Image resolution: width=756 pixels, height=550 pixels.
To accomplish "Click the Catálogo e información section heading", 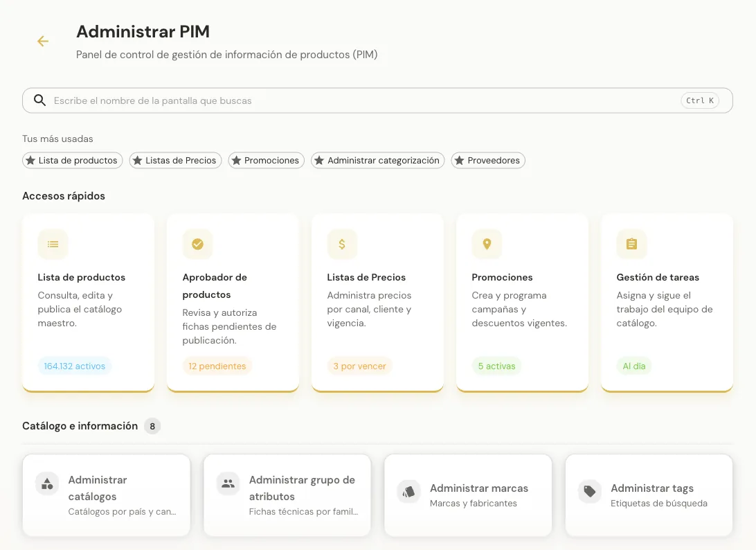I will [x=80, y=426].
